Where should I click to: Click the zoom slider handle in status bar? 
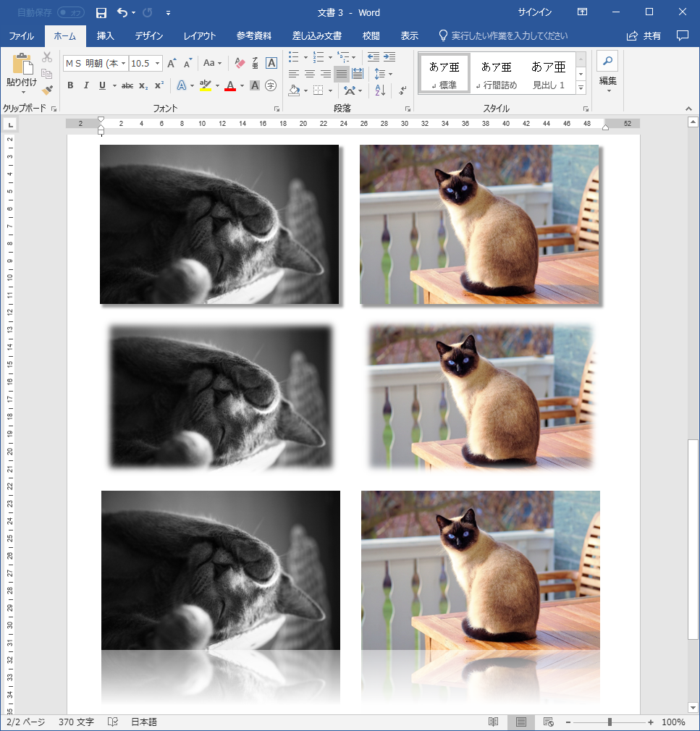click(x=610, y=722)
